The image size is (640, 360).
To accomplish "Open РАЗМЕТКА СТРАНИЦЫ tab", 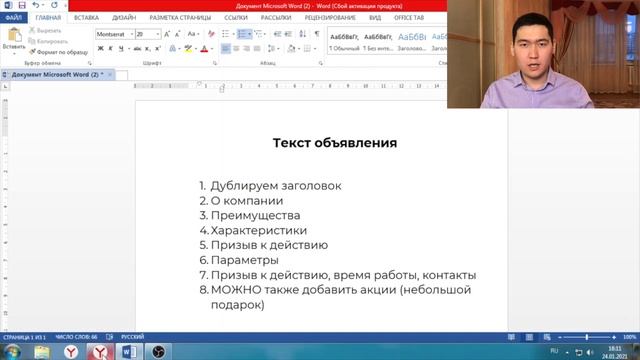I will click(180, 18).
